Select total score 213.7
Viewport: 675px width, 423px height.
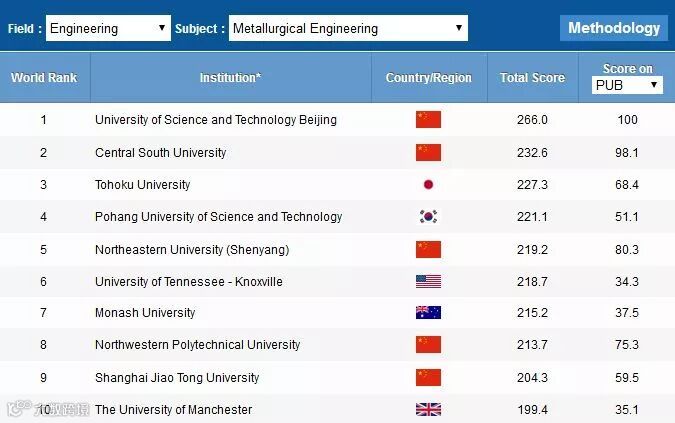coord(533,345)
